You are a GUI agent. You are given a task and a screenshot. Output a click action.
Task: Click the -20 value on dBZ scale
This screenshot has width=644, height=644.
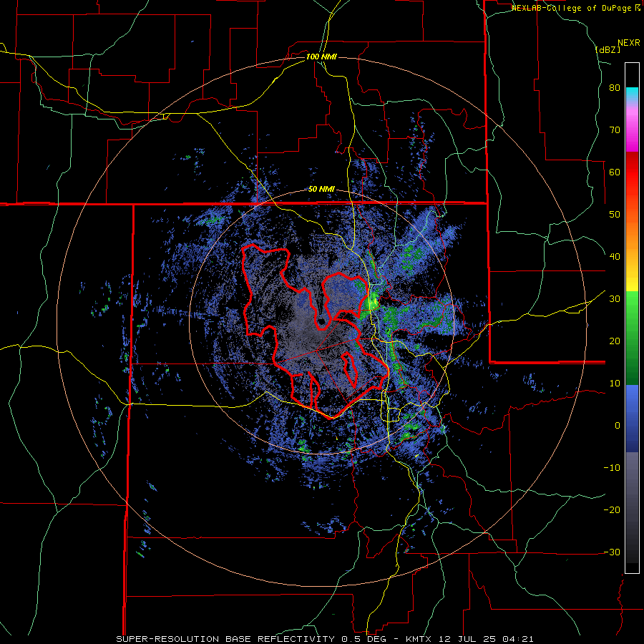(612, 510)
